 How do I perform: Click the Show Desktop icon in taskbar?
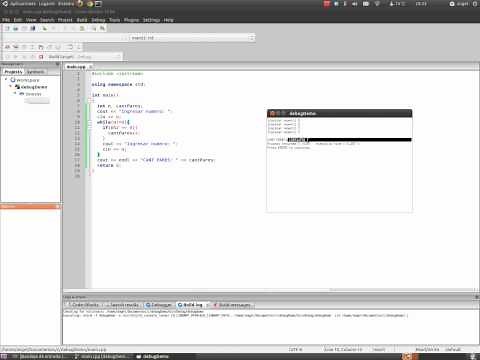(x=4, y=356)
